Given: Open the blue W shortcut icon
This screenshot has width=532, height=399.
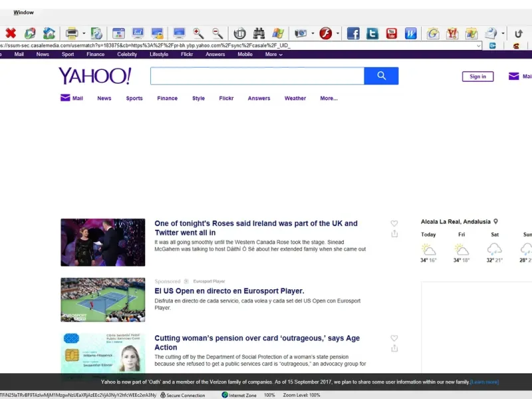Looking at the screenshot, I should tap(410, 33).
